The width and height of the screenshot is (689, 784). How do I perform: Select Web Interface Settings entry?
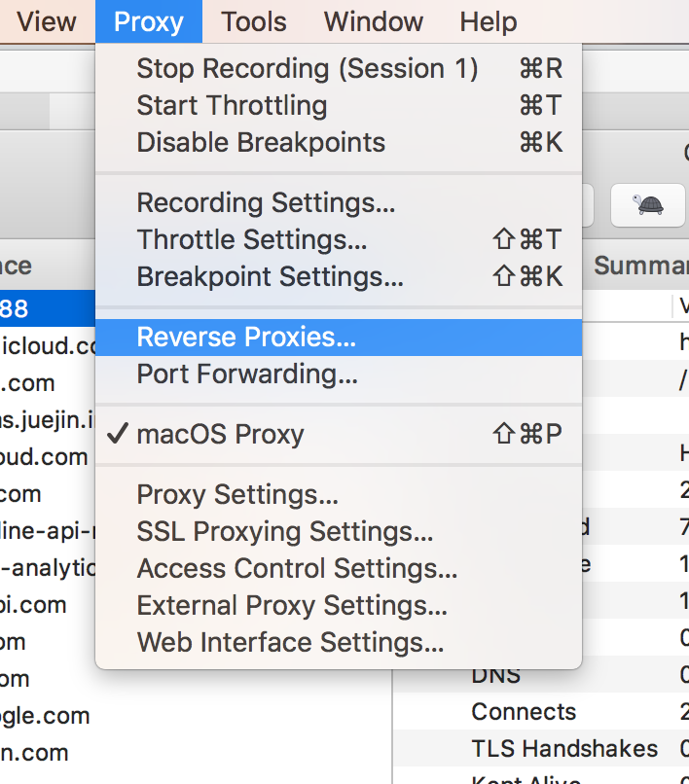(290, 643)
